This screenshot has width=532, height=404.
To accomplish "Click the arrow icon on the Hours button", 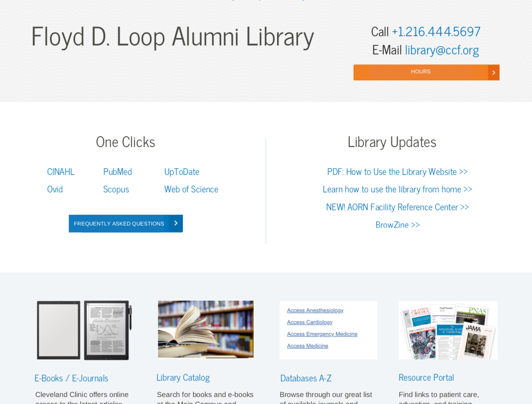I will (x=494, y=73).
